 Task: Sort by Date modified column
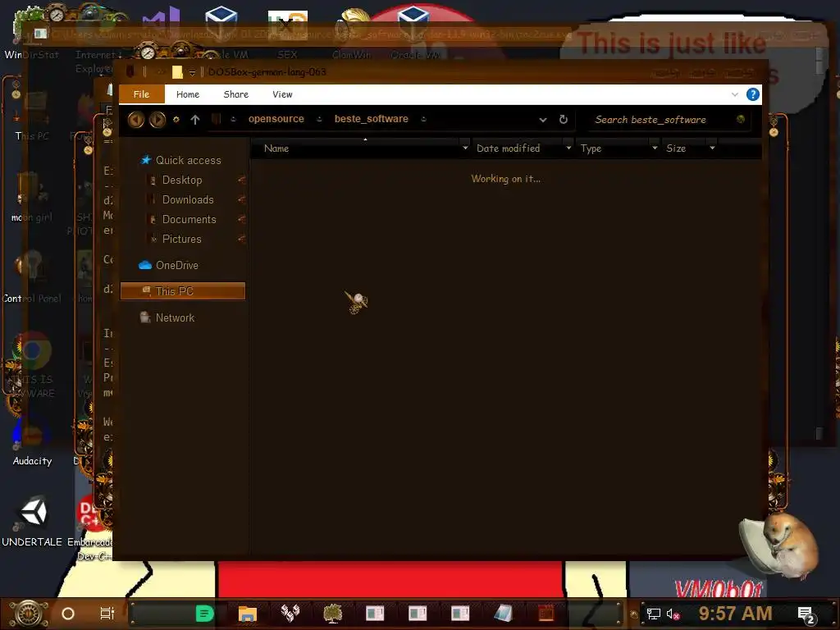(518, 148)
